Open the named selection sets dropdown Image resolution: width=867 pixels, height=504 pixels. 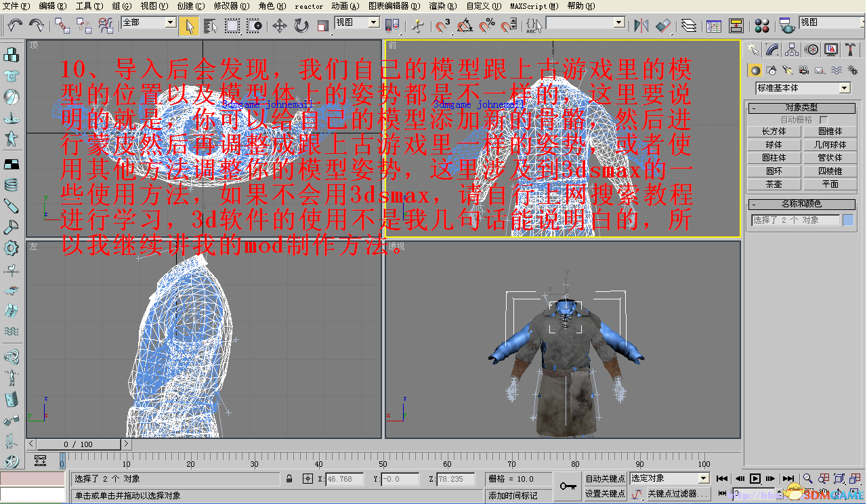618,22
